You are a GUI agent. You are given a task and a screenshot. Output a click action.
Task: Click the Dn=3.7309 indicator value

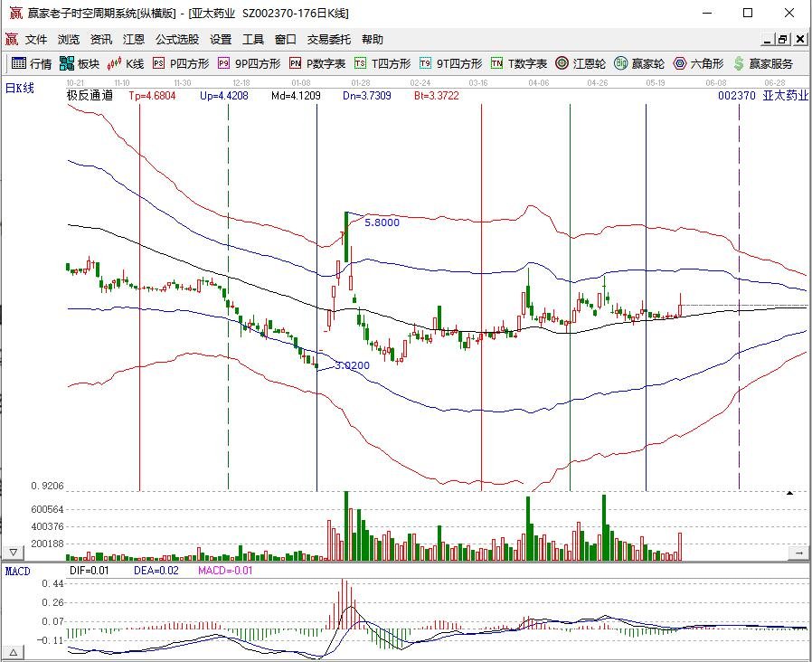coord(366,96)
